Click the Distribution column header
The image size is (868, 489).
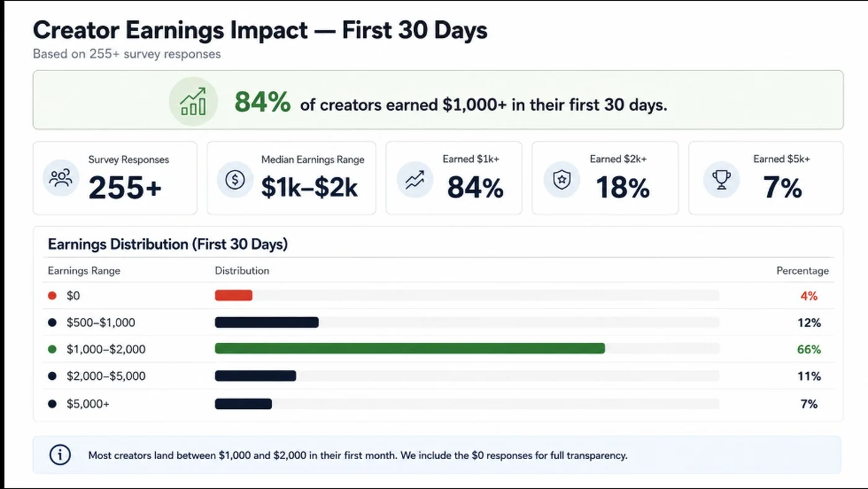242,271
